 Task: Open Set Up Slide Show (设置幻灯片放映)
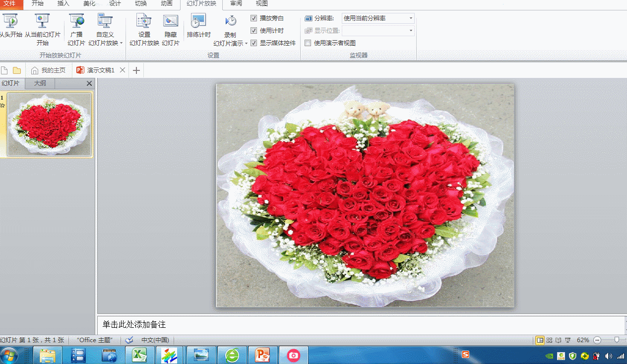click(144, 30)
